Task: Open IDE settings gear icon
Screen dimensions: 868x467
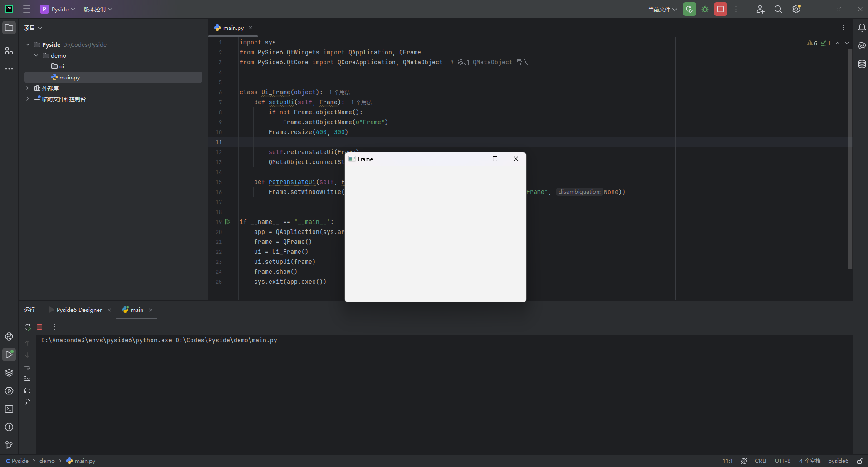Action: tap(796, 9)
